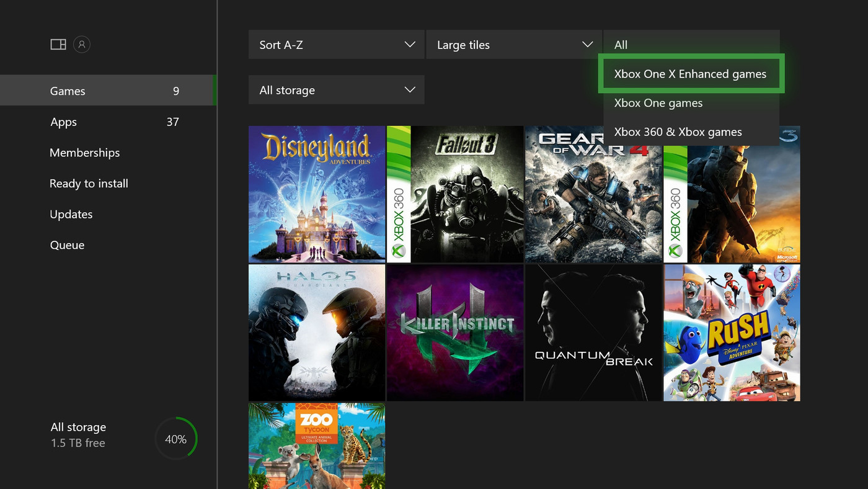
Task: Expand the Large tiles view dropdown
Action: (513, 45)
